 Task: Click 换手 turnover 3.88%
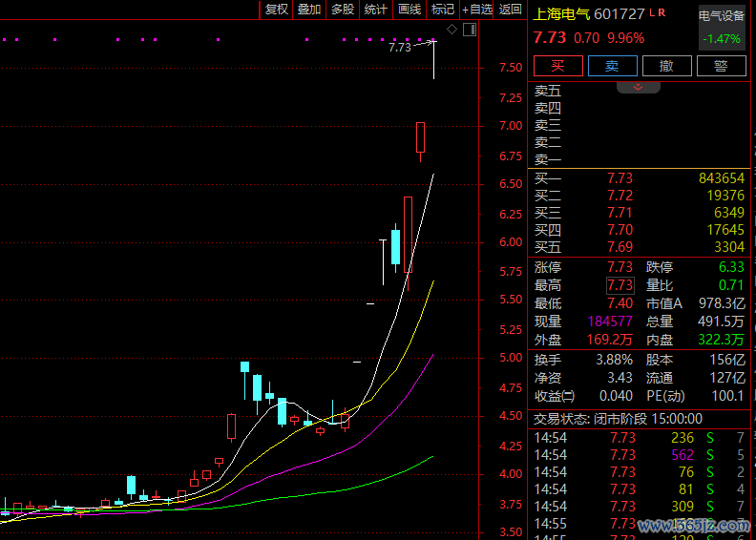pyautogui.click(x=614, y=360)
